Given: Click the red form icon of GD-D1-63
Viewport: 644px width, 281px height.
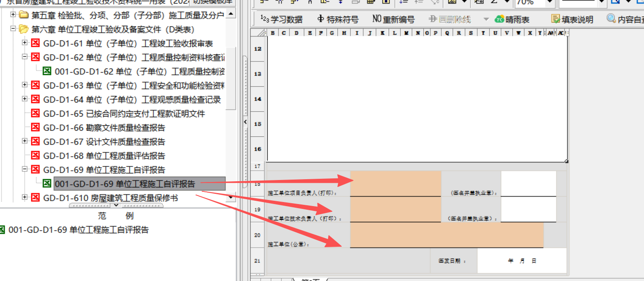Looking at the screenshot, I should tap(36, 85).
